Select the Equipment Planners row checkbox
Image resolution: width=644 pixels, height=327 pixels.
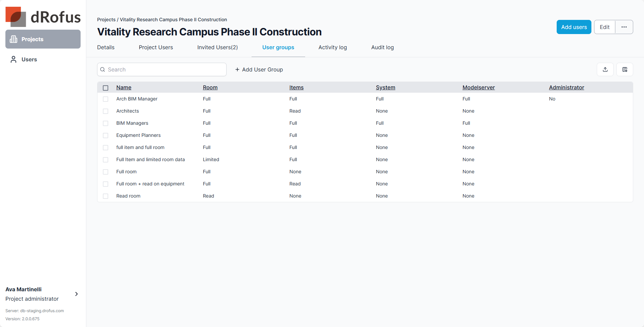(x=106, y=136)
